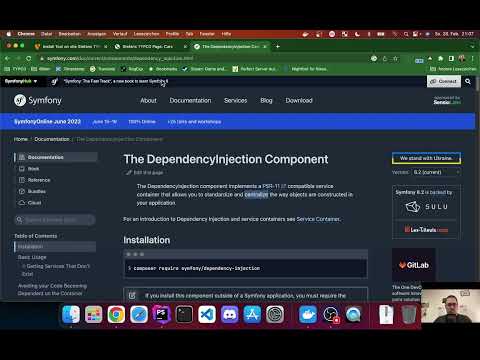
Task: Reload the page with the refresh icon
Action: click(29, 58)
